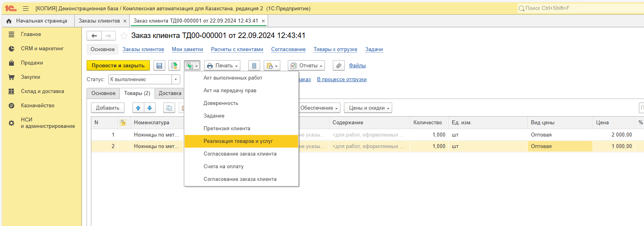Image resolution: width=644 pixels, height=226 pixels.
Task: Close the Заказы клиентов tab
Action: pos(125,21)
